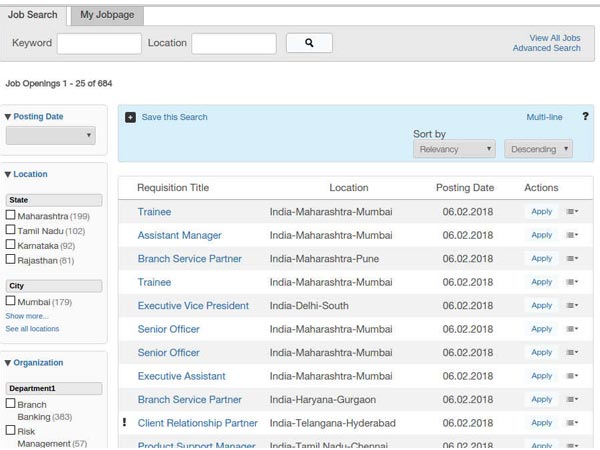Screen dimensions: 600x450
Task: Click the plus icon beside Save this Search
Action: click(130, 117)
